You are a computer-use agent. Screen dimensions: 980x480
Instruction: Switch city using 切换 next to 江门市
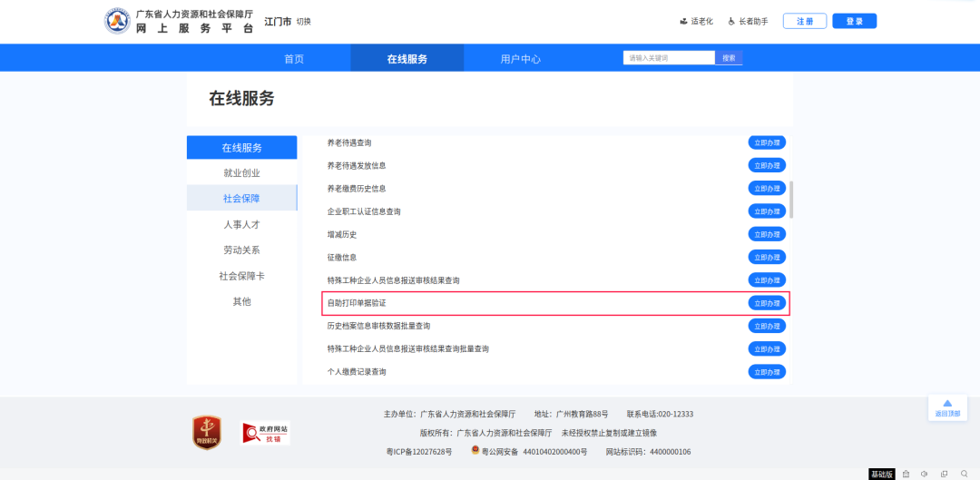click(x=303, y=21)
